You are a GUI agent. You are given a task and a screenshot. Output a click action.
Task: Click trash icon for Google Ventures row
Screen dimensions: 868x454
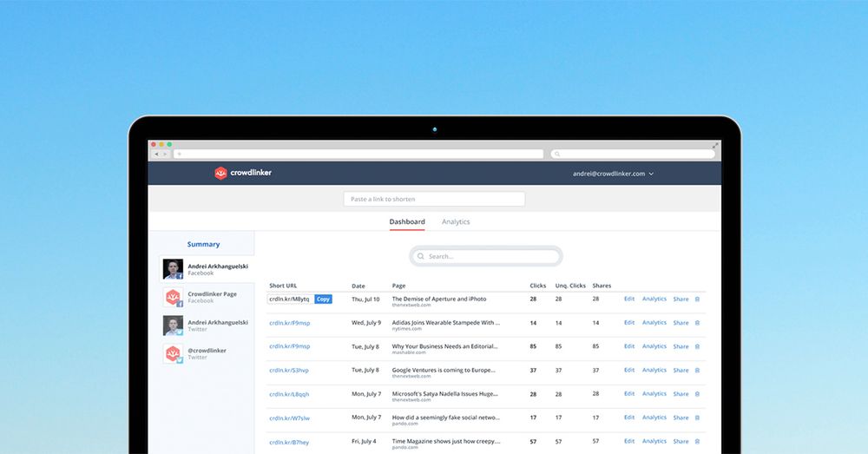697,371
